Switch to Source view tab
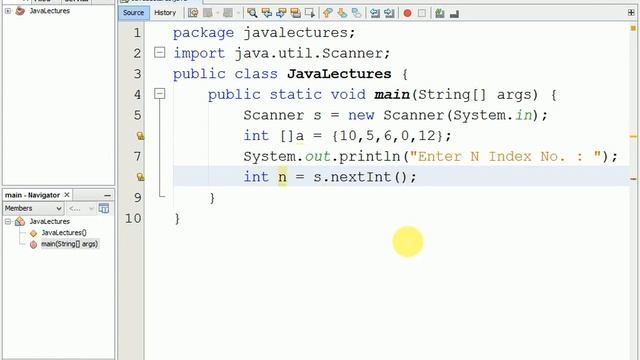This screenshot has height=360, width=640. [133, 13]
